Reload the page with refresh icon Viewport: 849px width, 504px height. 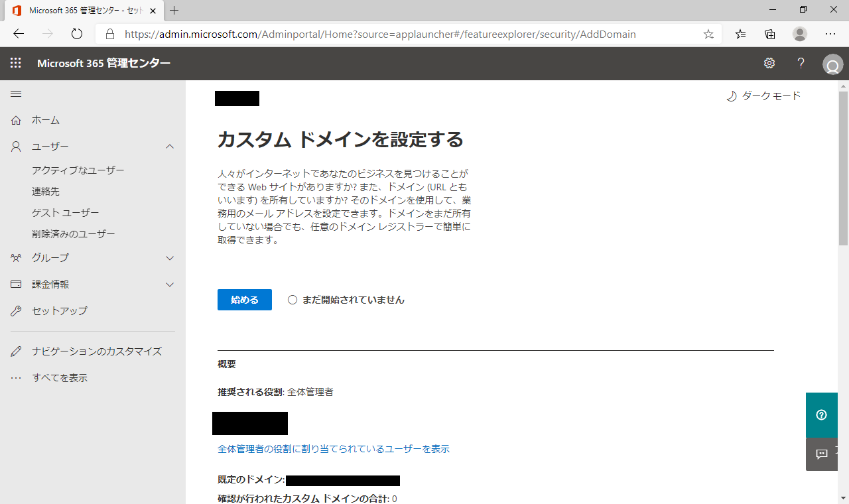(x=76, y=34)
